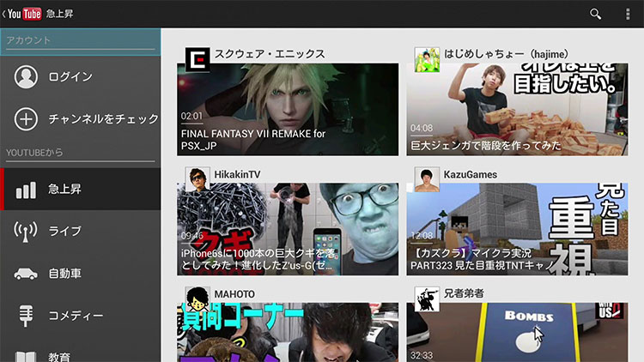644x362 pixels.
Task: Play FINAL FANTASY VII REMAKE video
Action: click(288, 109)
